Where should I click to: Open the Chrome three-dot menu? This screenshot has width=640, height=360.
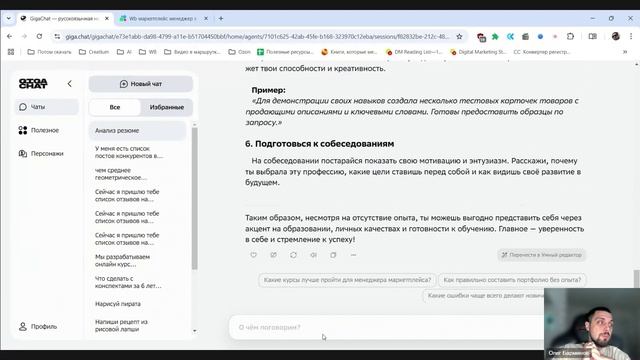[631, 36]
